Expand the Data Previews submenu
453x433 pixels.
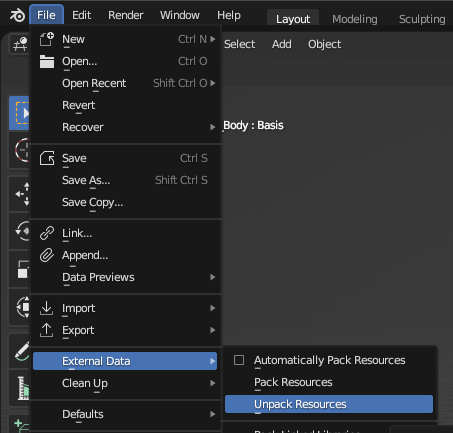tap(125, 277)
